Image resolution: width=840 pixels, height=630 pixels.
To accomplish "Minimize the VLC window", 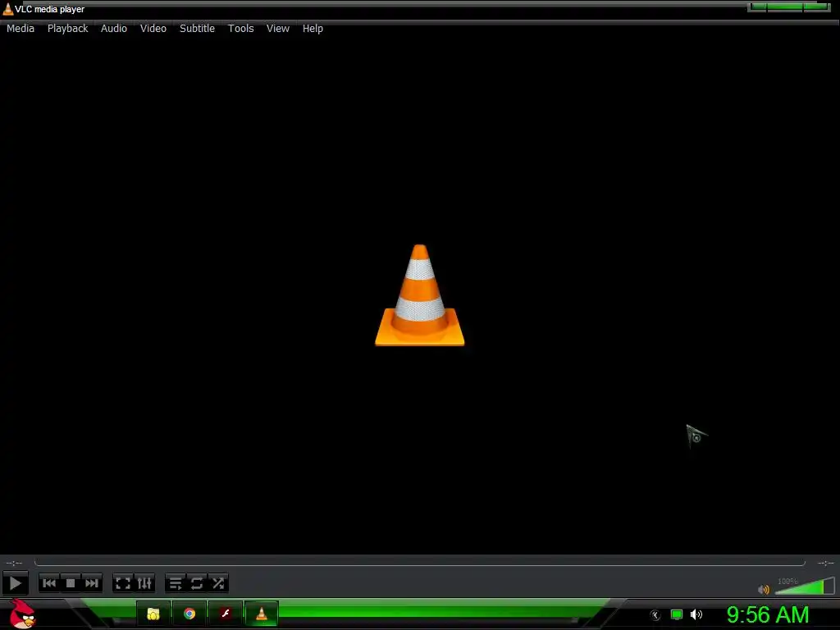I will 757,7.
